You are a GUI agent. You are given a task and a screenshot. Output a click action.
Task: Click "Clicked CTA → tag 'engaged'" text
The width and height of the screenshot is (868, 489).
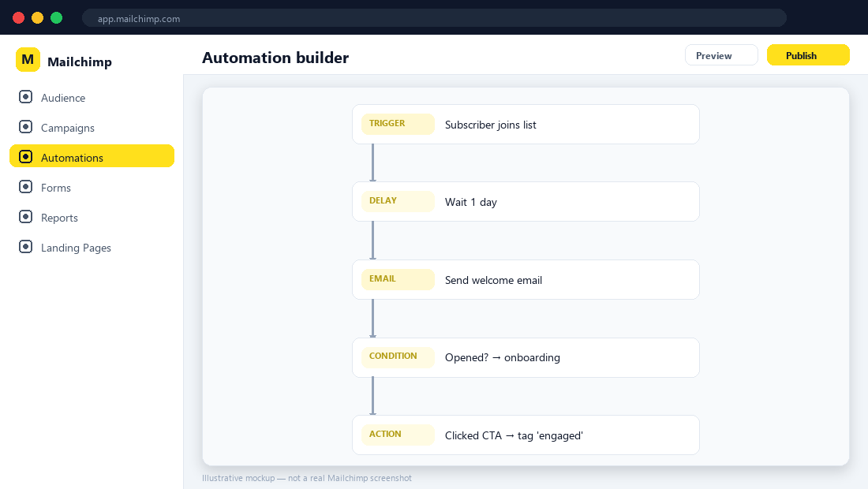514,436
